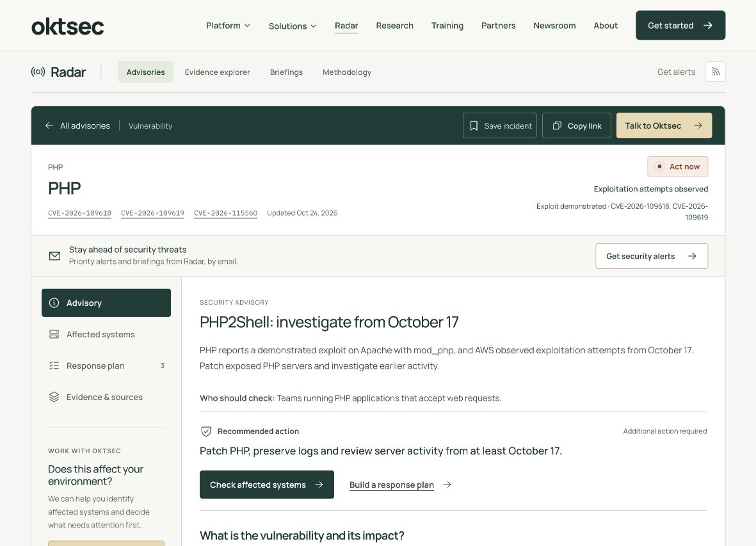The height and width of the screenshot is (546, 756).
Task: Go to Research in the navigation
Action: (394, 26)
